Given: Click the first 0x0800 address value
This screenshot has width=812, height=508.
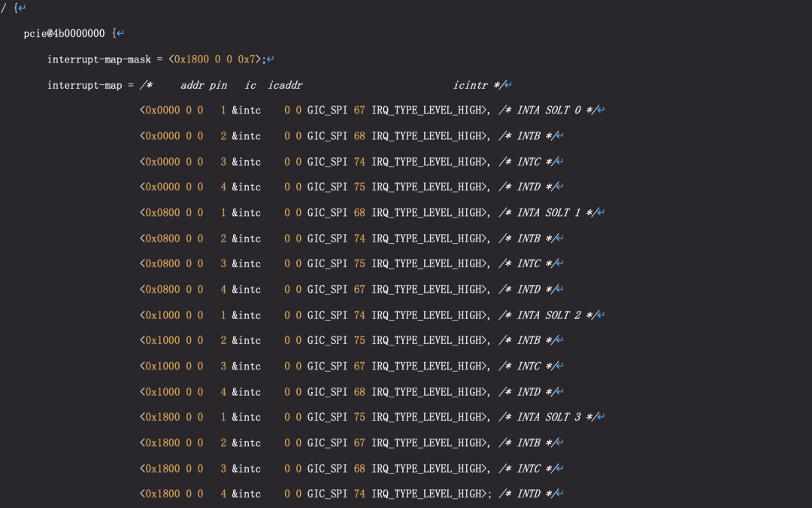Looking at the screenshot, I should tap(162, 212).
